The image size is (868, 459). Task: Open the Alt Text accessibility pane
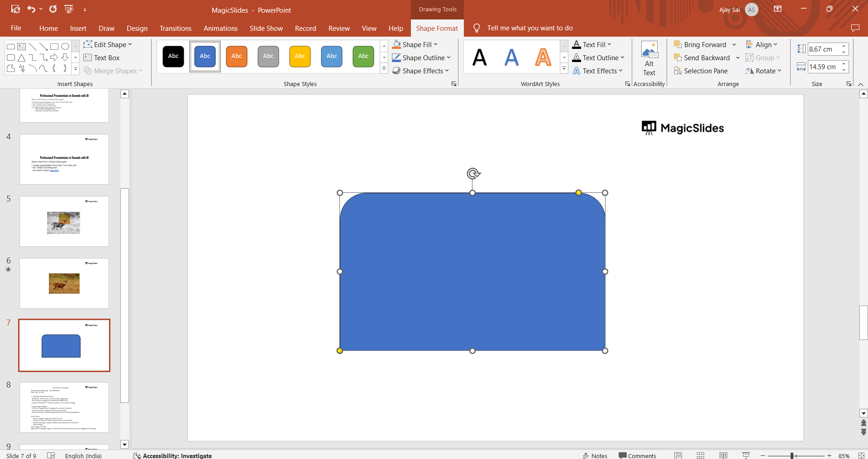pos(649,59)
